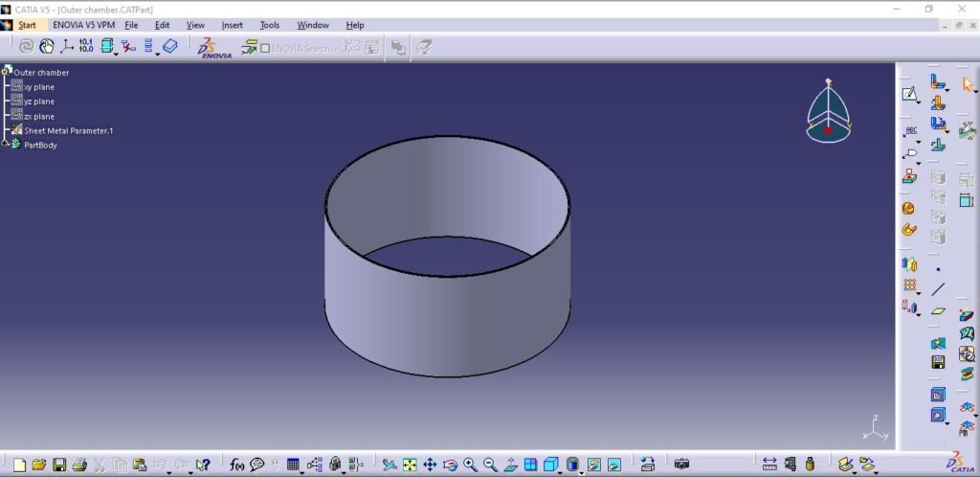This screenshot has width=980, height=477.
Task: Select the Wall tool
Action: pyautogui.click(x=938, y=81)
